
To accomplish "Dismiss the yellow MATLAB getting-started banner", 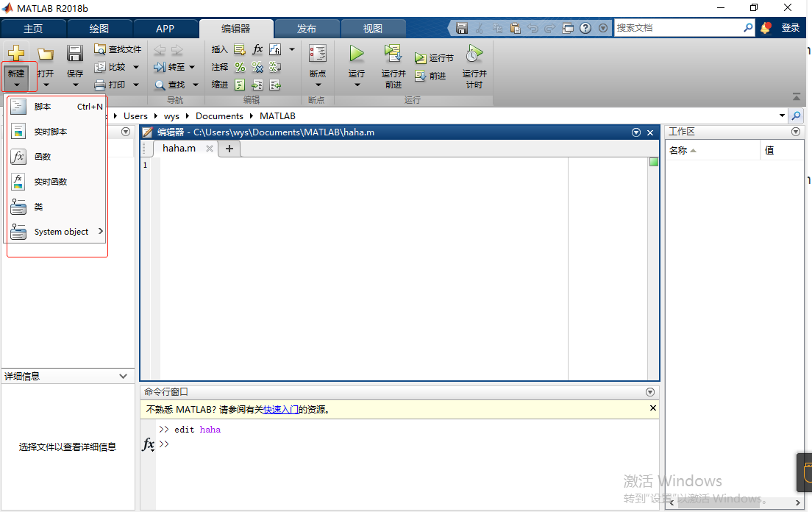I will tap(653, 408).
